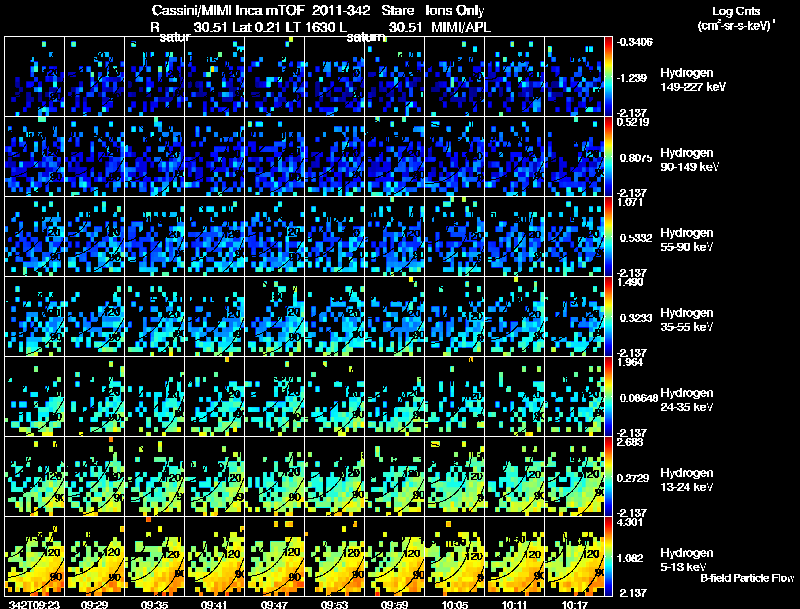Image resolution: width=800 pixels, height=609 pixels.
Task: Click the Lat 0.21 latitude text
Action: coord(257,27)
